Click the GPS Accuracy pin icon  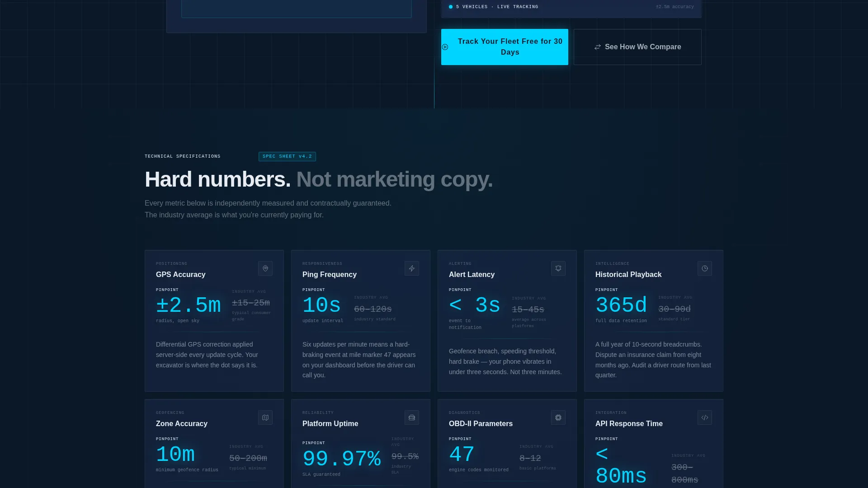pyautogui.click(x=265, y=268)
